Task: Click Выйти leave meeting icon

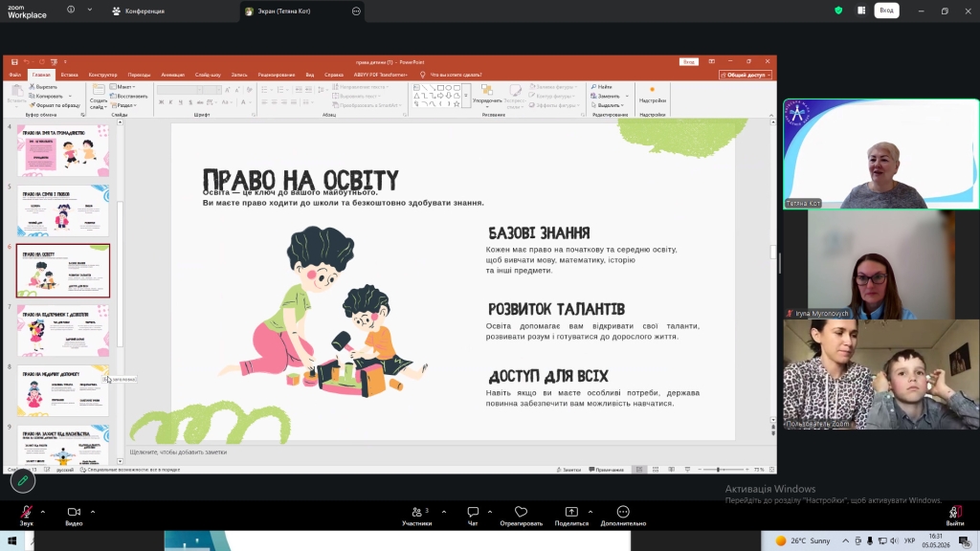Action: coord(954,512)
